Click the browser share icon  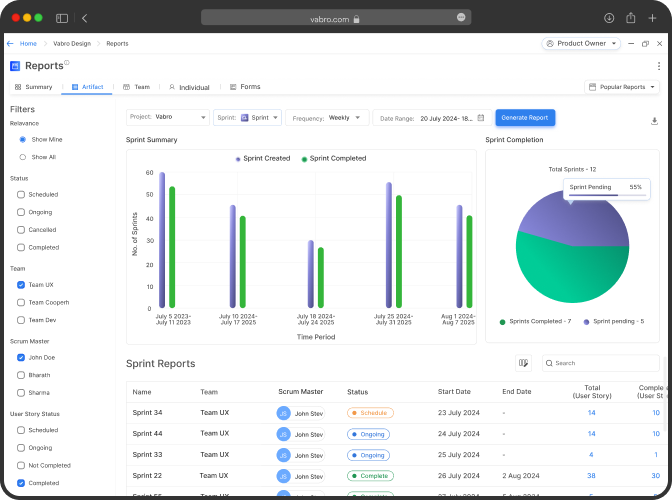pyautogui.click(x=631, y=18)
